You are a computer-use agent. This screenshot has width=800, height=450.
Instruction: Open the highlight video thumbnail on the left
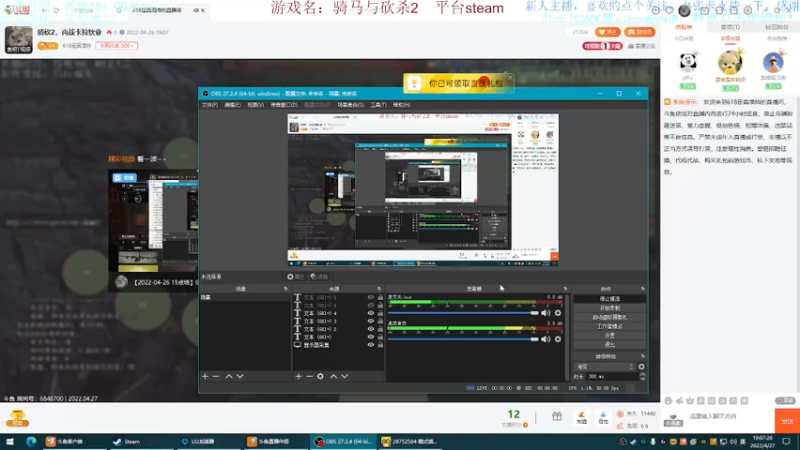click(x=153, y=231)
